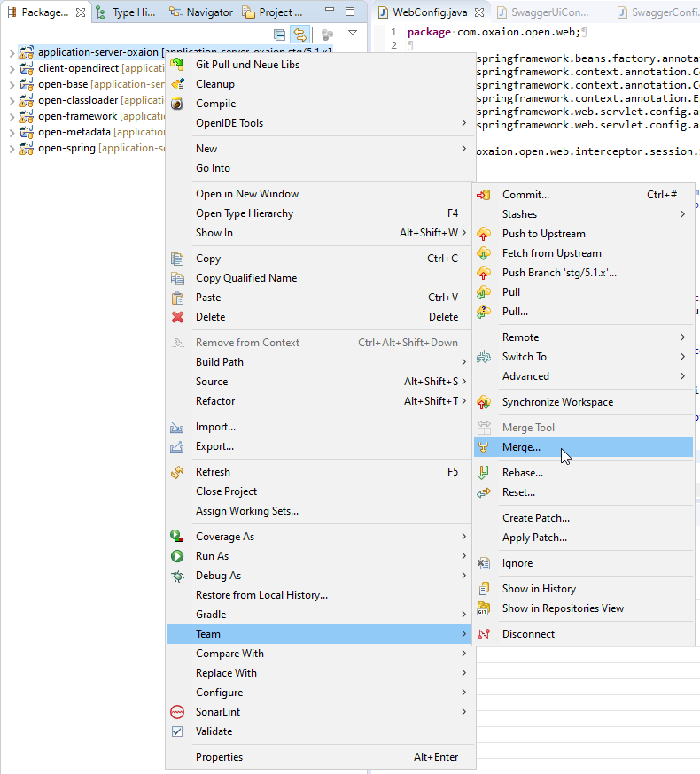The width and height of the screenshot is (700, 774).
Task: Click the Commit icon in Team submenu
Action: 484,195
